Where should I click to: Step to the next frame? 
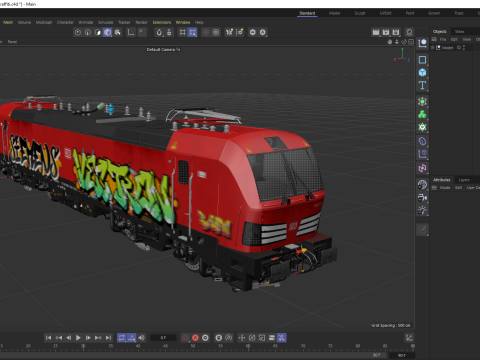tap(88, 338)
